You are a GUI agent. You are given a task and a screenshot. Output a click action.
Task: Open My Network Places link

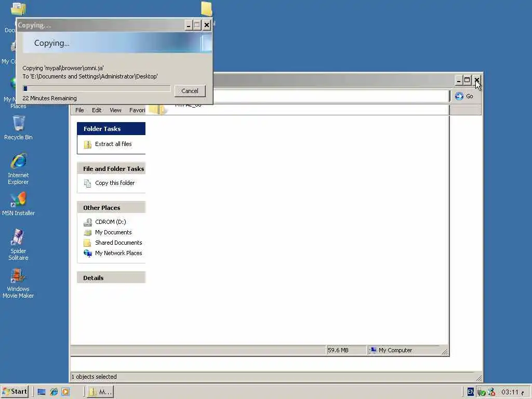[x=118, y=253]
